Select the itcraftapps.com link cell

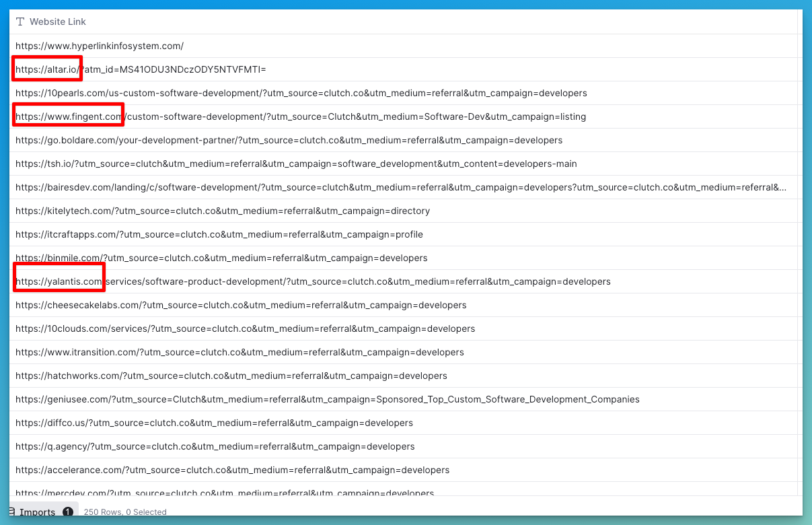403,234
